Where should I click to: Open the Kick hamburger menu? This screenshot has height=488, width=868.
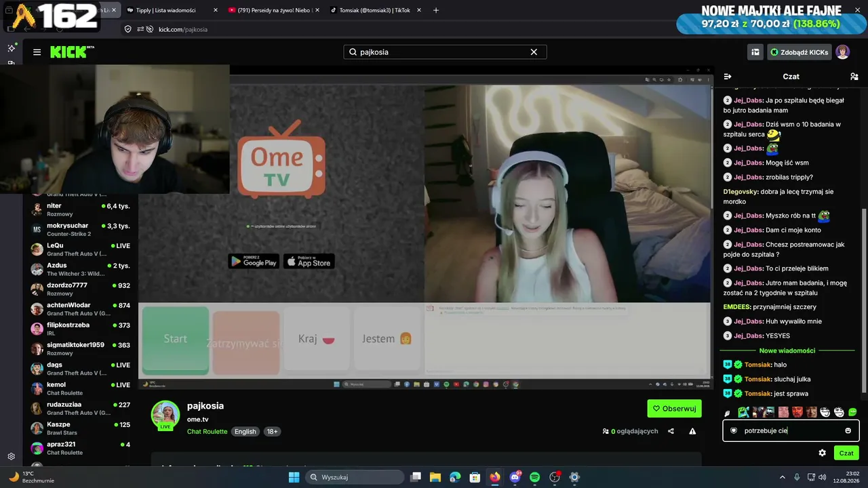click(x=37, y=52)
